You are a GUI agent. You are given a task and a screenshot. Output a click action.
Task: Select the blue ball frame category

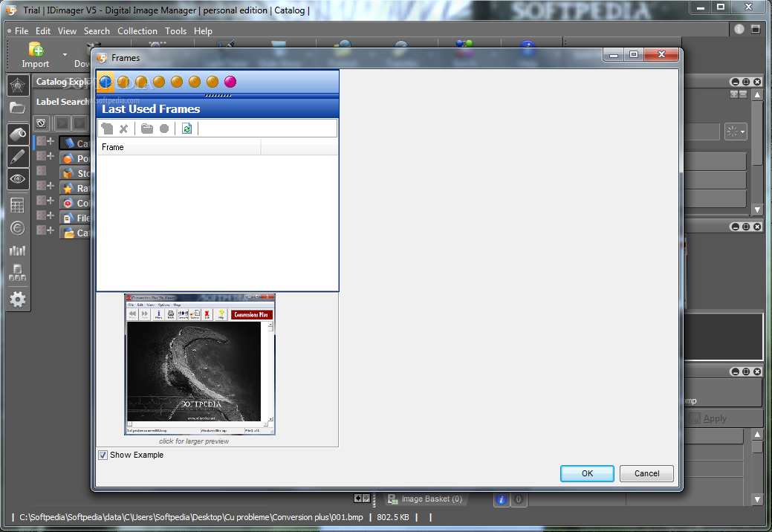tap(106, 82)
